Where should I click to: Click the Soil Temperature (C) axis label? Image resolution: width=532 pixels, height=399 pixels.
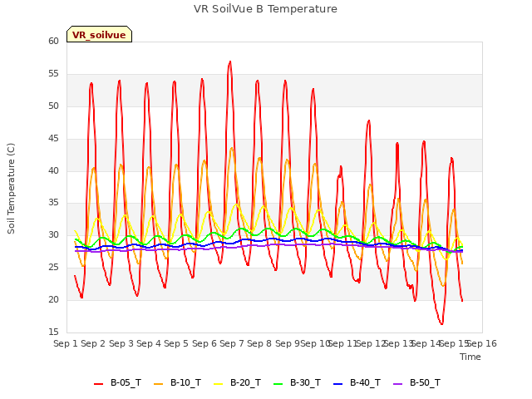11,189
